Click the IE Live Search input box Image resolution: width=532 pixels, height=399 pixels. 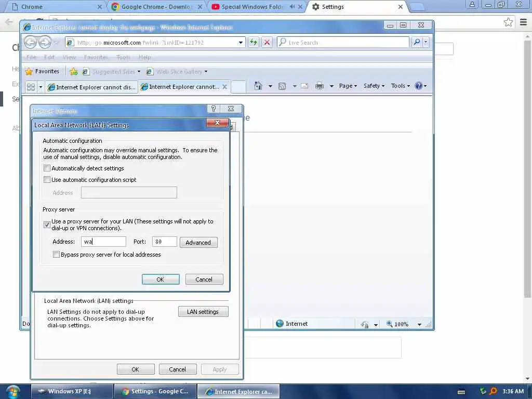(x=343, y=43)
